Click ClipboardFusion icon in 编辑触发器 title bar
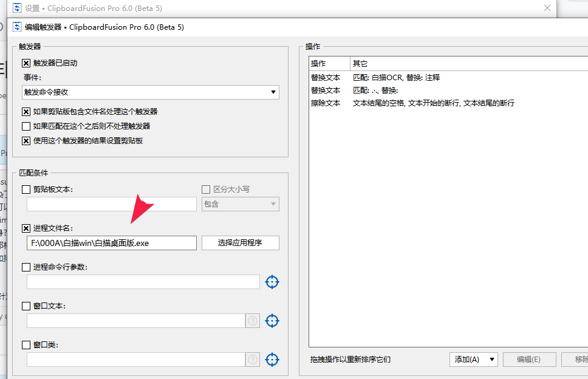 click(x=17, y=27)
